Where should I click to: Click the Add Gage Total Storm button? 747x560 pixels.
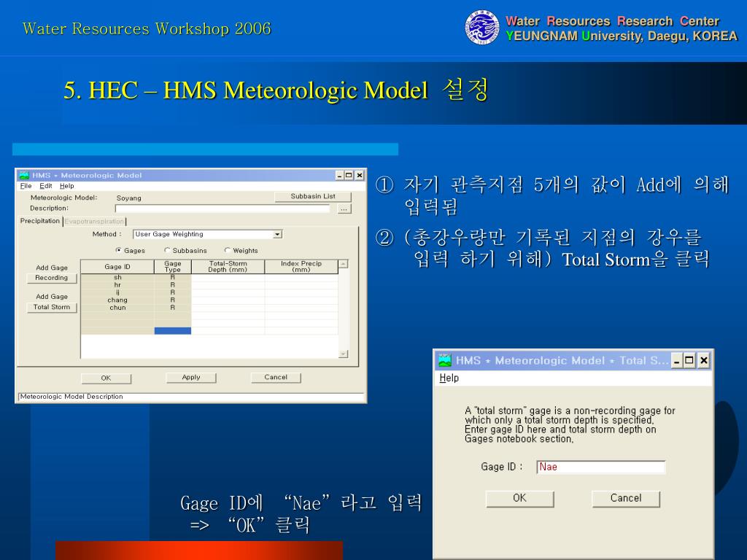(52, 307)
